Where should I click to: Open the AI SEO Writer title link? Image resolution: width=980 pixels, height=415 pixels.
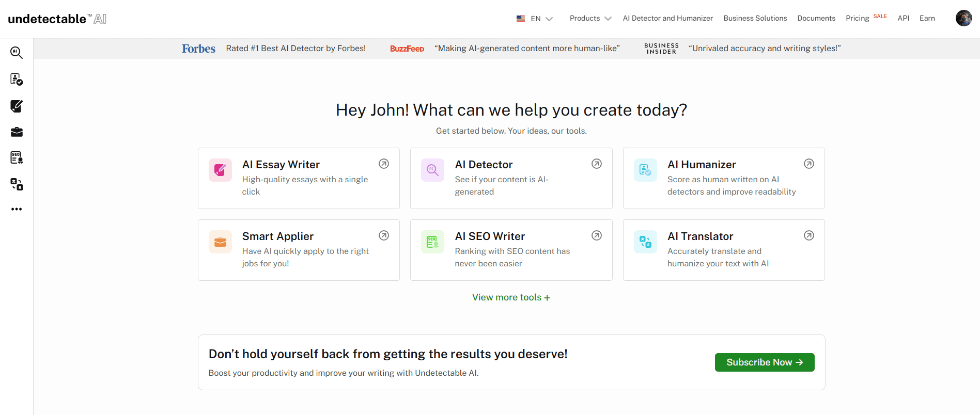(x=490, y=236)
